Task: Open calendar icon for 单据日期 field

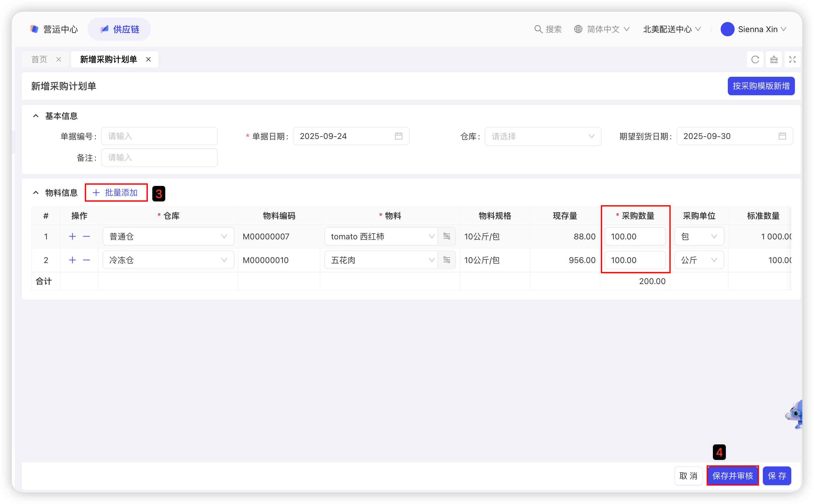Action: [x=399, y=136]
